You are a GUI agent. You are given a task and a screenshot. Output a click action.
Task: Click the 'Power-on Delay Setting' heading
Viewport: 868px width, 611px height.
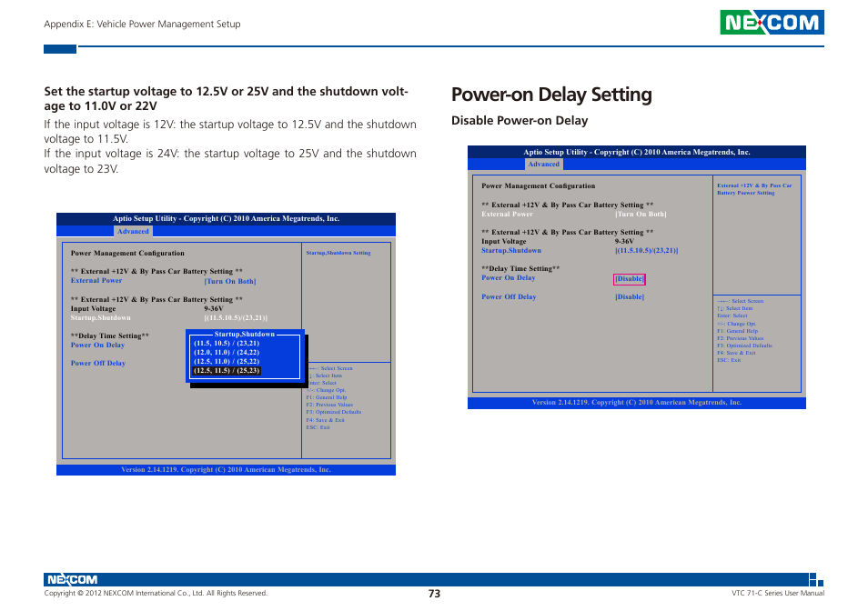(551, 95)
